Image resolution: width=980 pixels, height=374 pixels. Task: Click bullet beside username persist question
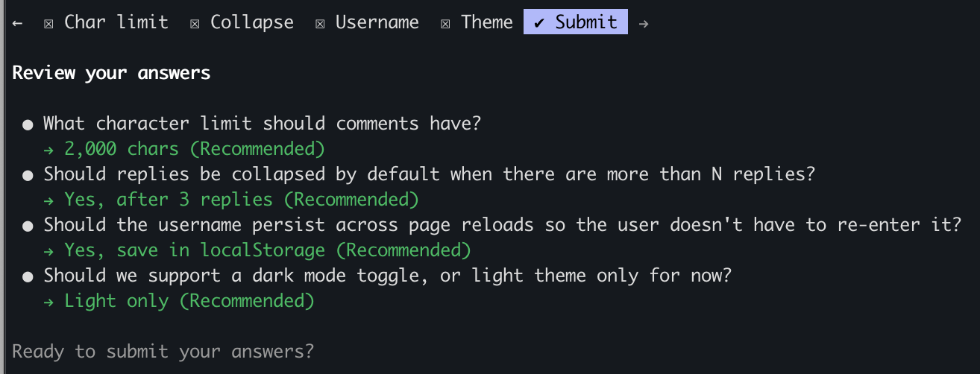[x=28, y=226]
